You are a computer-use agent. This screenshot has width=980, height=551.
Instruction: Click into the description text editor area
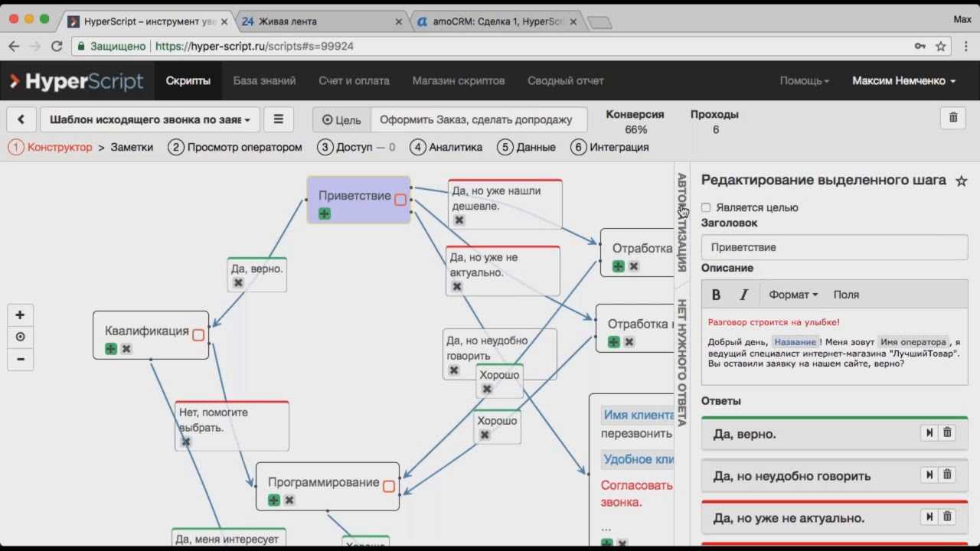(835, 347)
